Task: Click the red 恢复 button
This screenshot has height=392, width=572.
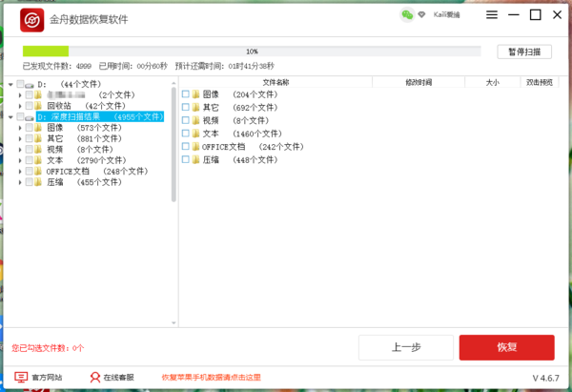Action: [506, 347]
